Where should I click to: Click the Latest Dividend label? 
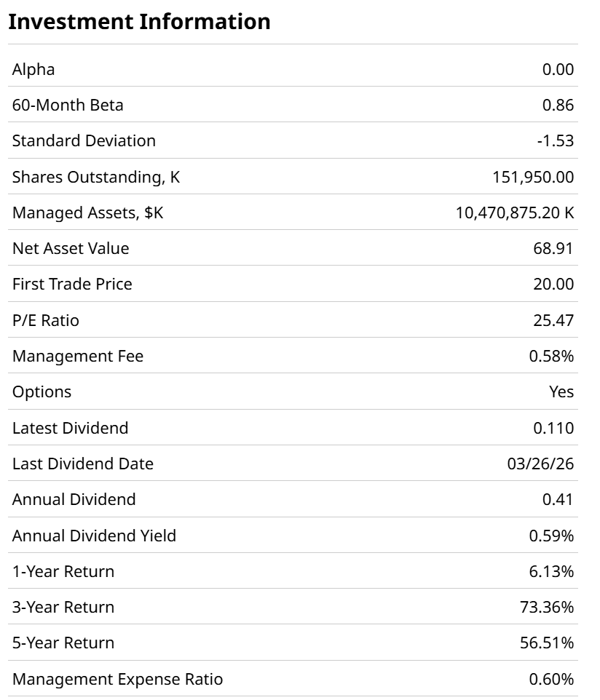[x=70, y=428]
